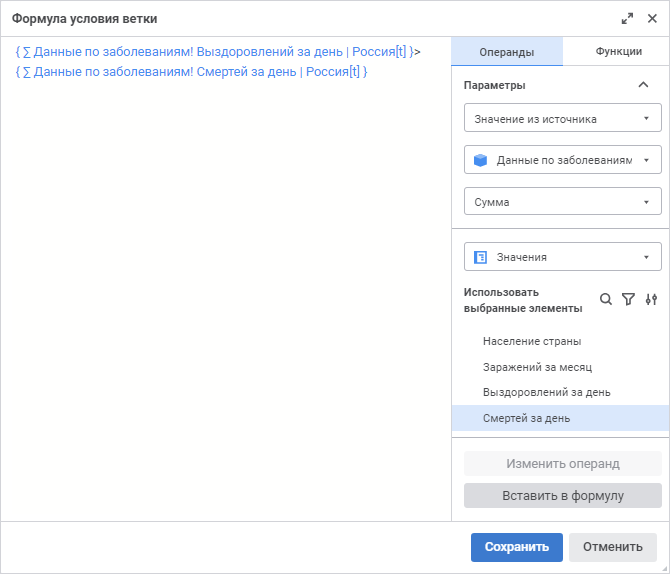This screenshot has width=670, height=574.
Task: Click the search icon above the elements list
Action: click(x=605, y=299)
